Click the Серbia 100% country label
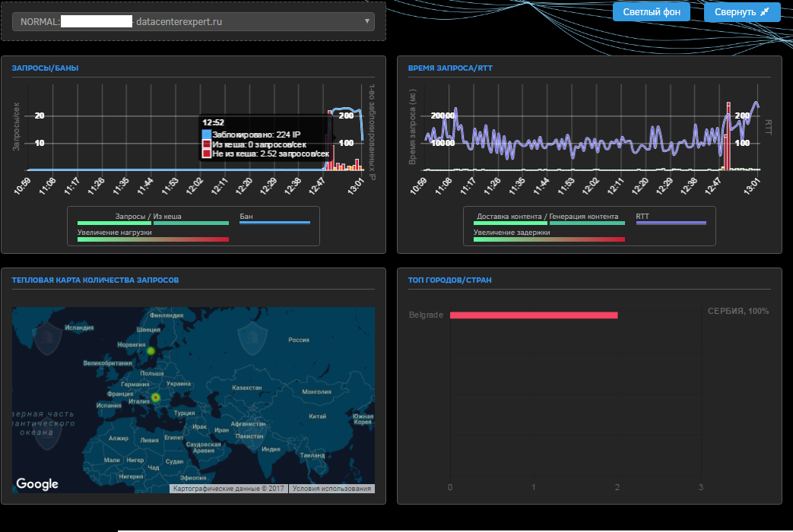Viewport: 793px width, 532px height. coord(737,311)
